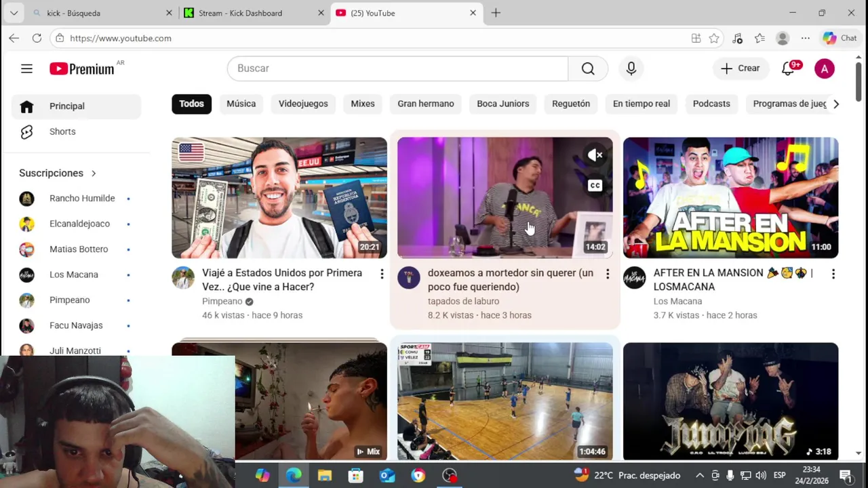Click the video title doxeamos a mortedor
Image resolution: width=868 pixels, height=488 pixels.
point(511,280)
